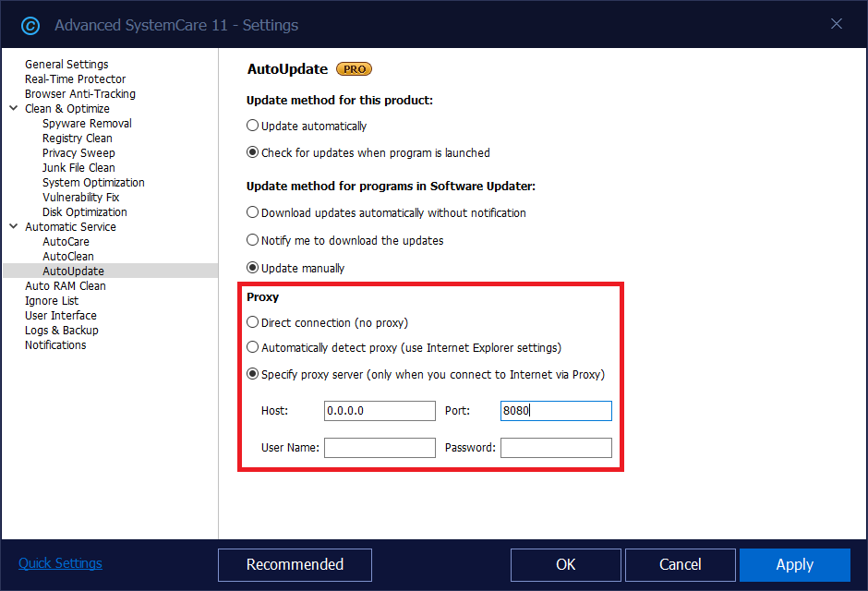The height and width of the screenshot is (591, 868).
Task: Enable "Automatically detect proxy" setting
Action: [x=253, y=347]
